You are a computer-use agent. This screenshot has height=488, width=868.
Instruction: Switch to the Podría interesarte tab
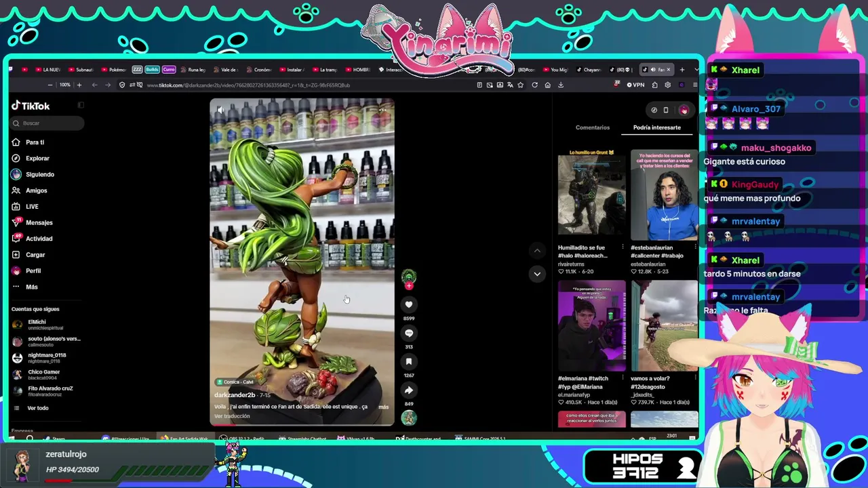(x=656, y=127)
